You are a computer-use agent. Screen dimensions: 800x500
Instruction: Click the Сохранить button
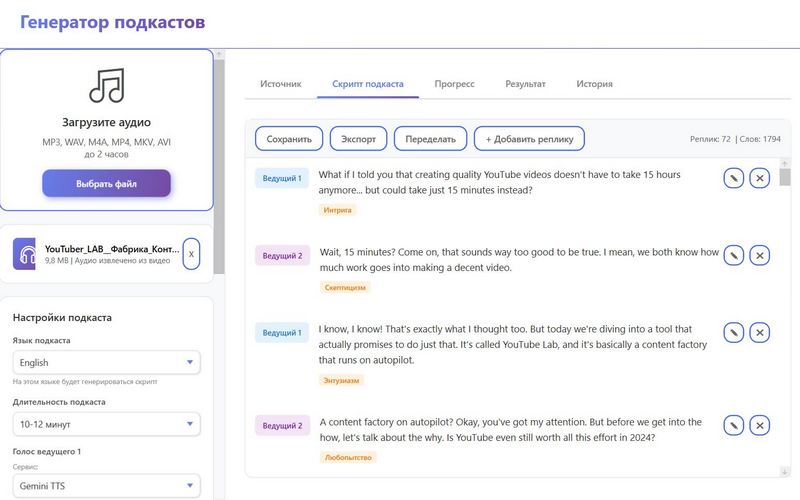pyautogui.click(x=289, y=139)
